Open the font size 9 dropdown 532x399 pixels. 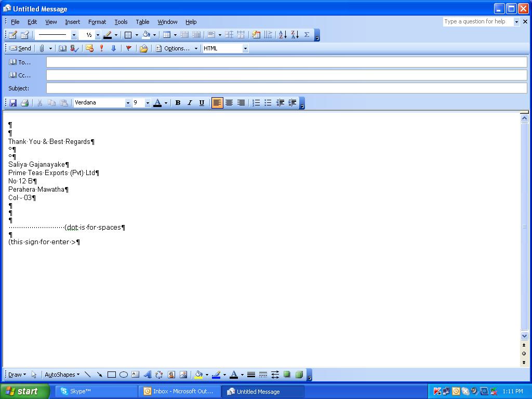pyautogui.click(x=148, y=103)
